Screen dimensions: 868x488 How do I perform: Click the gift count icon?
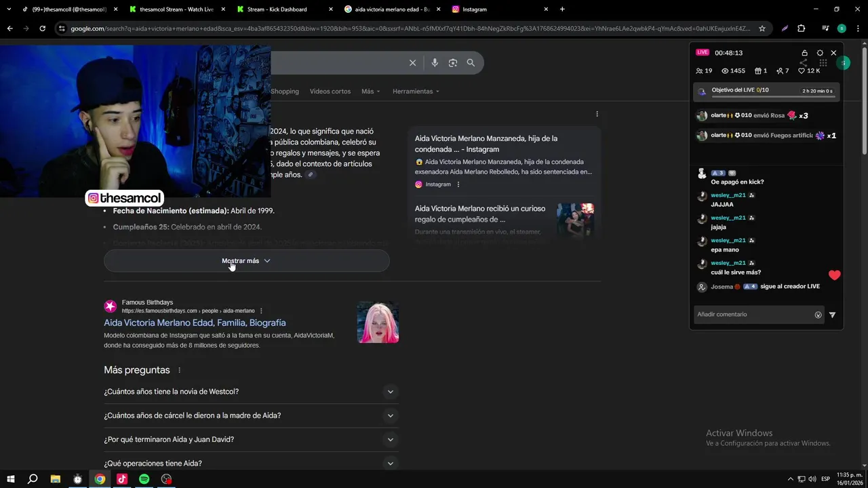point(758,70)
